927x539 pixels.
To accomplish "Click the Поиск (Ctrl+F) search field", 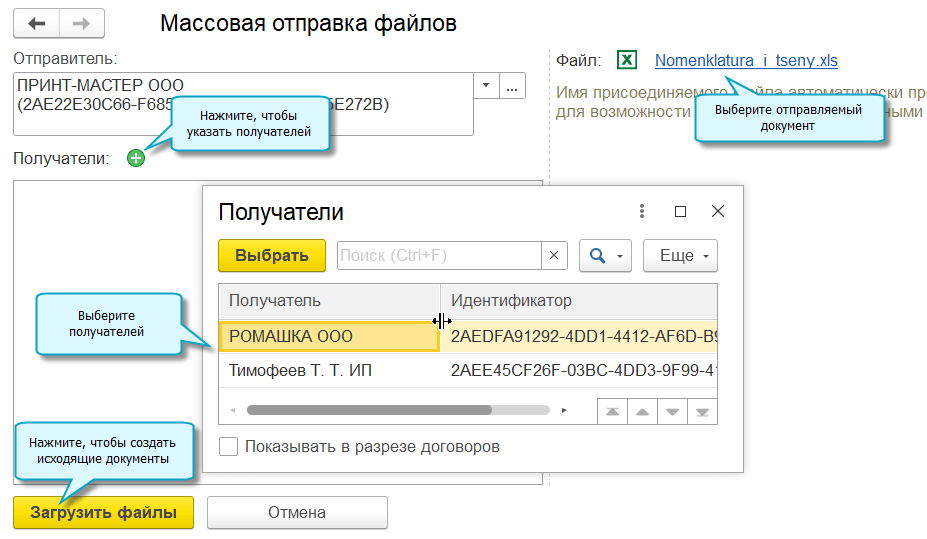I will [438, 256].
